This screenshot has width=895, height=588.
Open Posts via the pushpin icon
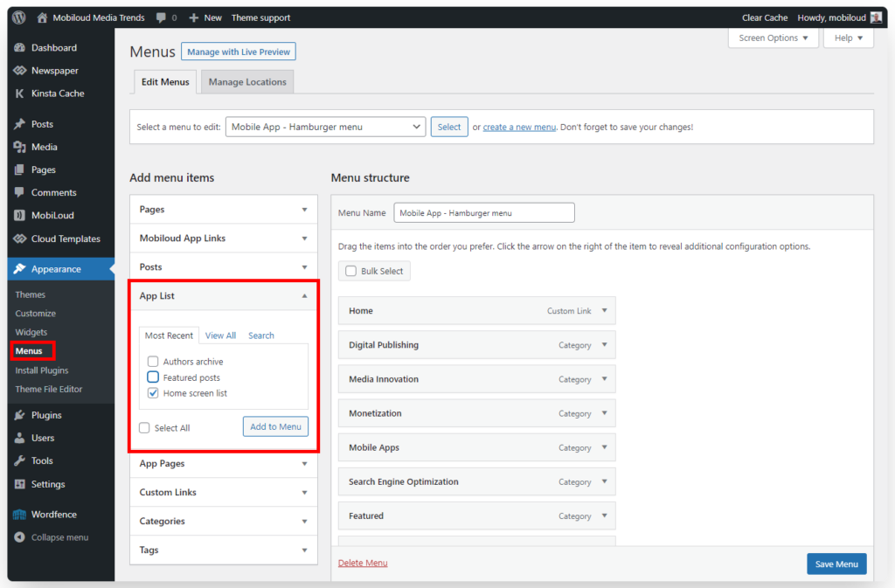point(20,124)
